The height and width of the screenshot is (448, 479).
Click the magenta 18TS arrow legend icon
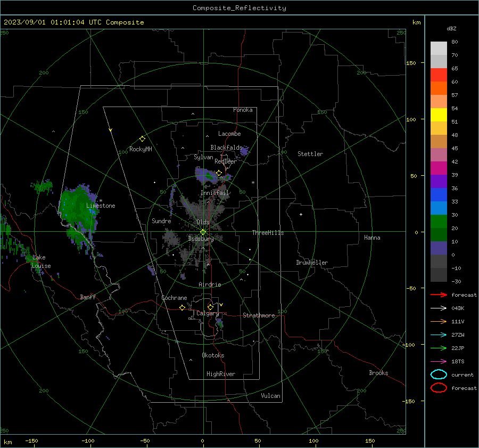point(439,362)
